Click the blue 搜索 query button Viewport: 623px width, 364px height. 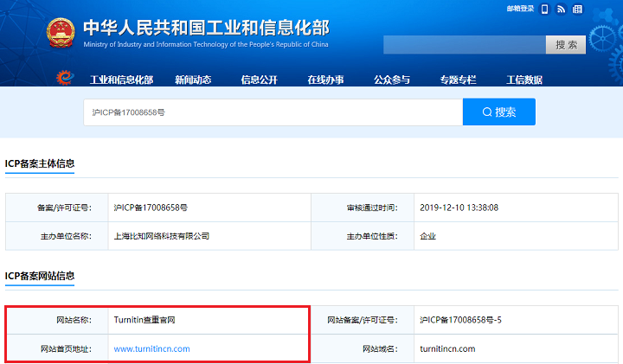point(499,112)
